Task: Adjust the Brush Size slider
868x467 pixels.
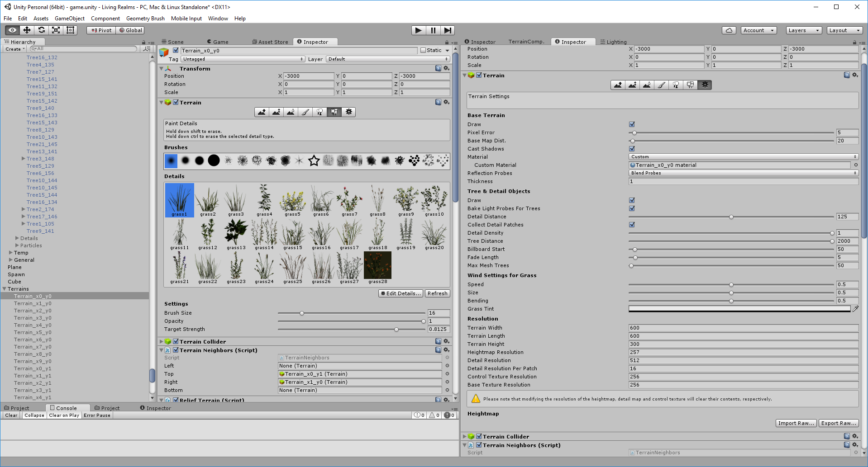Action: pos(352,313)
